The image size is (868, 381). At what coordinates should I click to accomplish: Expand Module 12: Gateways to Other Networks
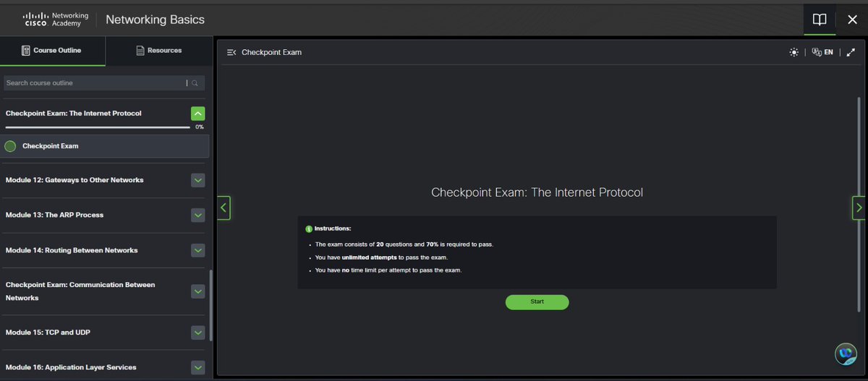(198, 180)
